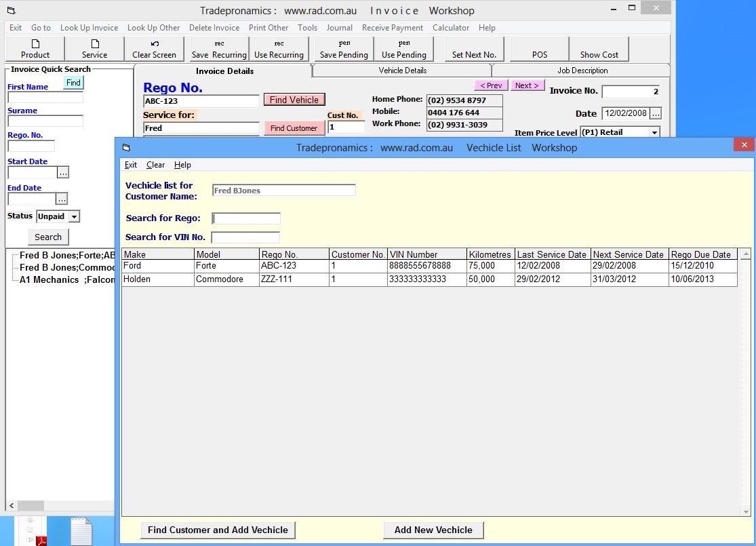Screen dimensions: 756x546
Task: Click inside the Search for Rego field
Action: (245, 218)
